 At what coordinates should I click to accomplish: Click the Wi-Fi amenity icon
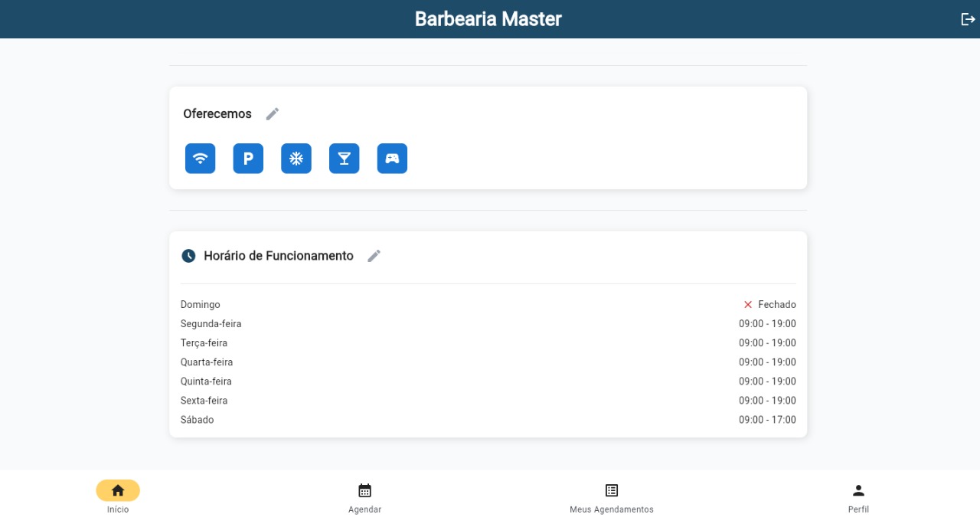pos(200,159)
